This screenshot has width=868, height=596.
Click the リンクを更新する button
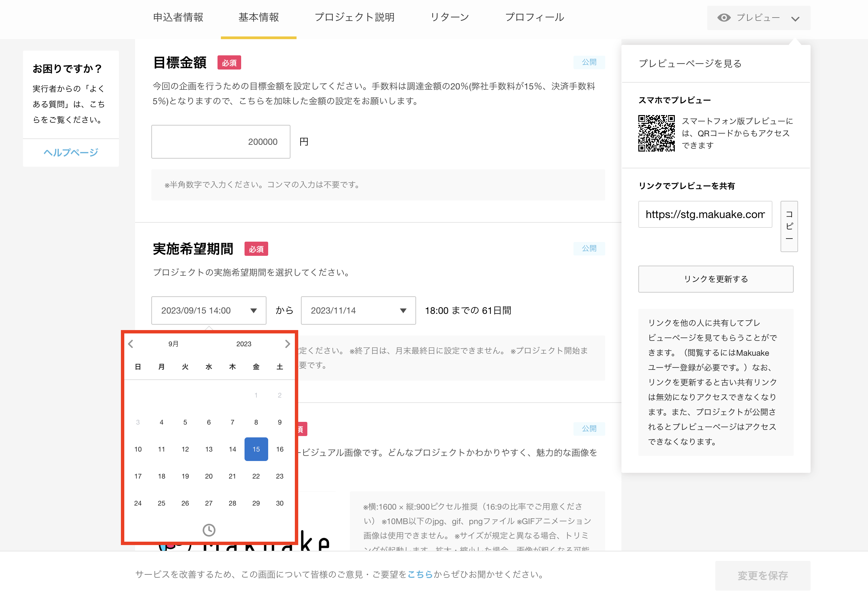(715, 279)
